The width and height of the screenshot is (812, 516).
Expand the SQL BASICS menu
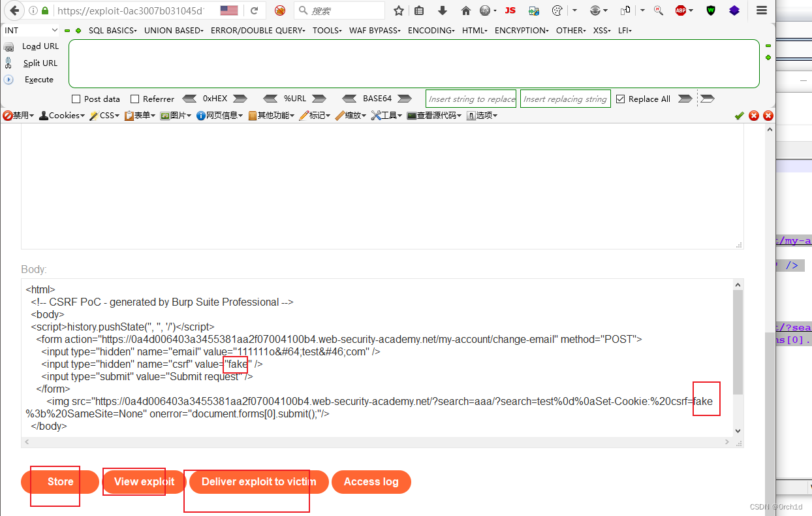[113, 30]
